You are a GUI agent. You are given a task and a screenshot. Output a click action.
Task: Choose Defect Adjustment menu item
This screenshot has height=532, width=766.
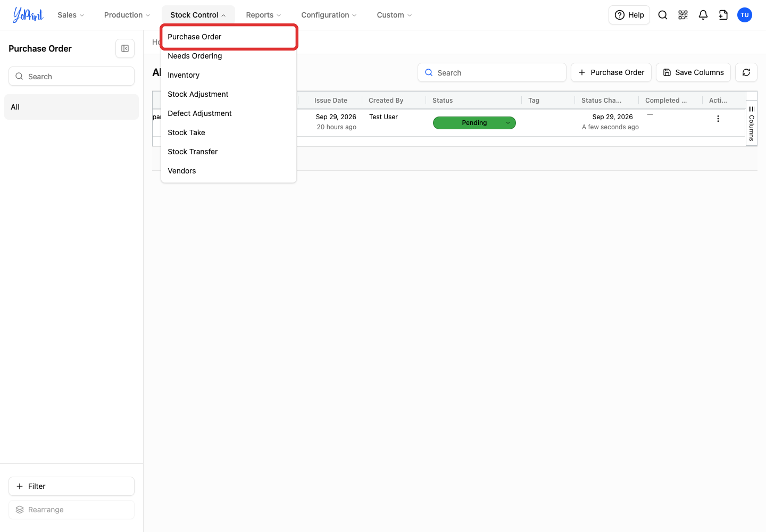(229, 113)
